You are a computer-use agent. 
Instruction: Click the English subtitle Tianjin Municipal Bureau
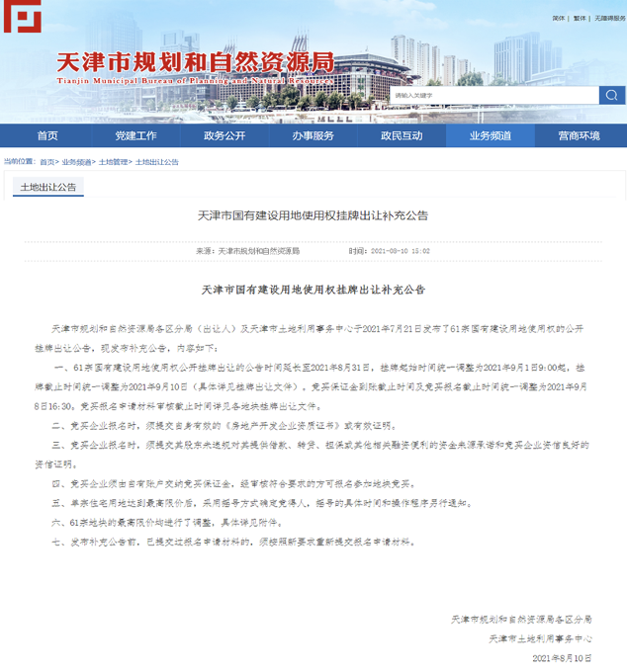tap(195, 81)
